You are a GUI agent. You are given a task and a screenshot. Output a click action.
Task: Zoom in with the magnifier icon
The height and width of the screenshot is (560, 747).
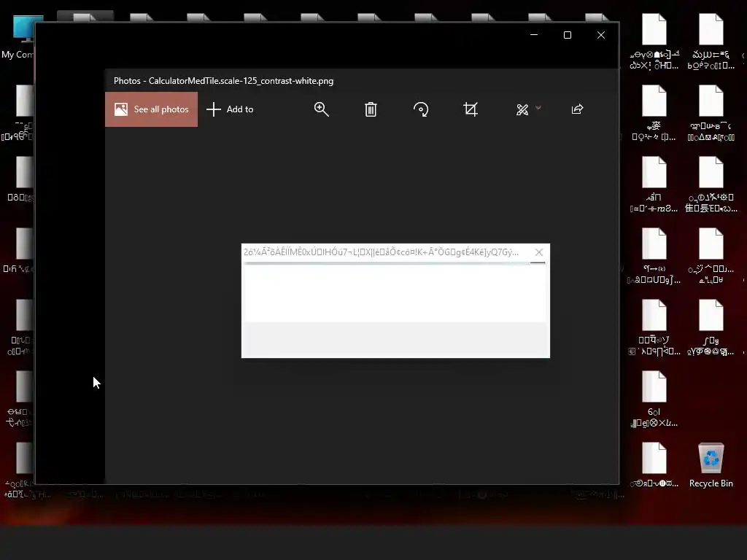coord(322,109)
